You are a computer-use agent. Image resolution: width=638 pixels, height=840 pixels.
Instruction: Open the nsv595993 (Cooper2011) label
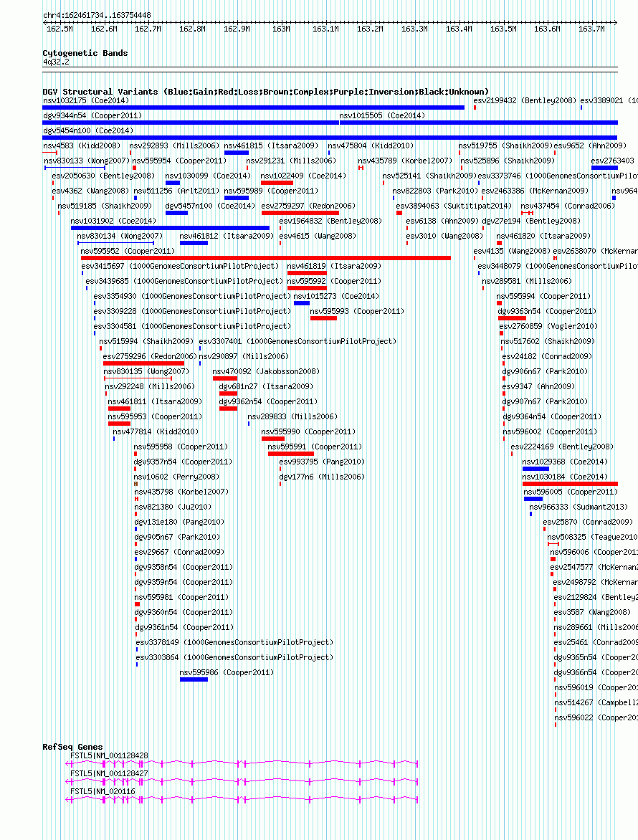[357, 311]
